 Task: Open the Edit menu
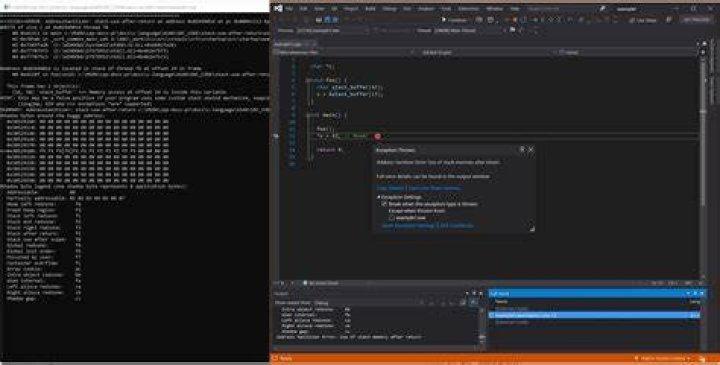coord(304,9)
